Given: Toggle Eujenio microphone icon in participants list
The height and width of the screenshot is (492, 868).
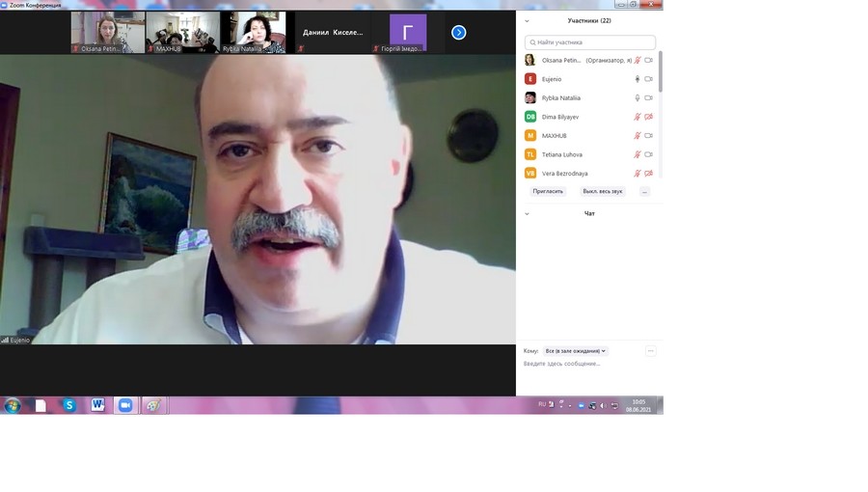Looking at the screenshot, I should tap(637, 79).
